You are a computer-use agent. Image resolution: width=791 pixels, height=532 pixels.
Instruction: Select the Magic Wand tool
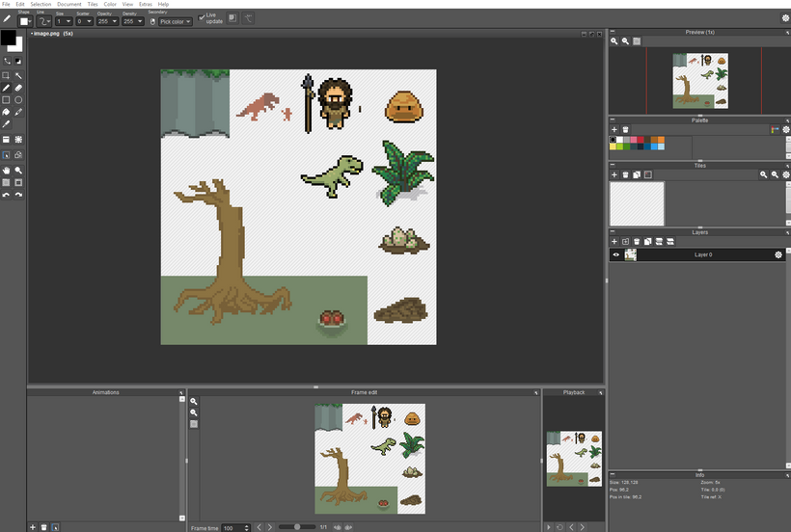click(x=19, y=75)
